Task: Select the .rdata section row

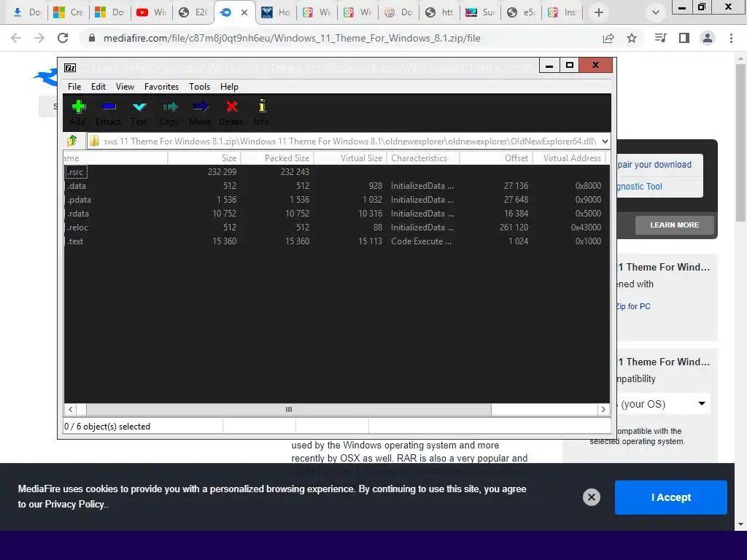Action: click(336, 214)
